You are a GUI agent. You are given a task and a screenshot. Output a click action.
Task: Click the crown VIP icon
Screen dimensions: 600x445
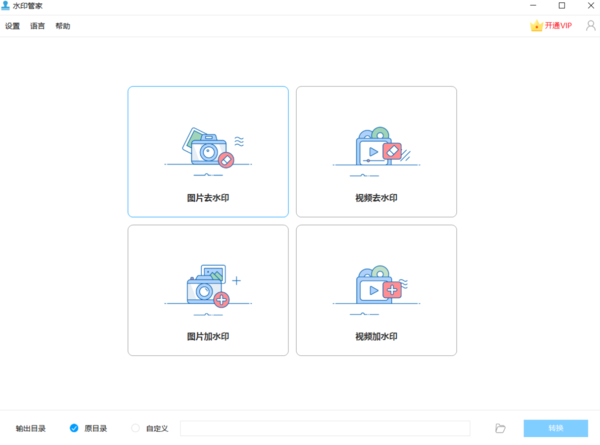point(536,26)
